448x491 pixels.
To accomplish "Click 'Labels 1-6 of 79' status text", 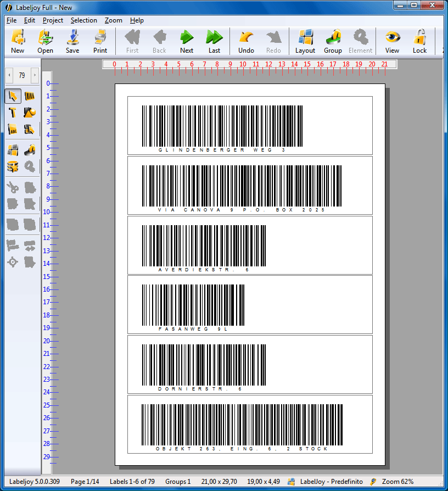I will click(x=132, y=482).
